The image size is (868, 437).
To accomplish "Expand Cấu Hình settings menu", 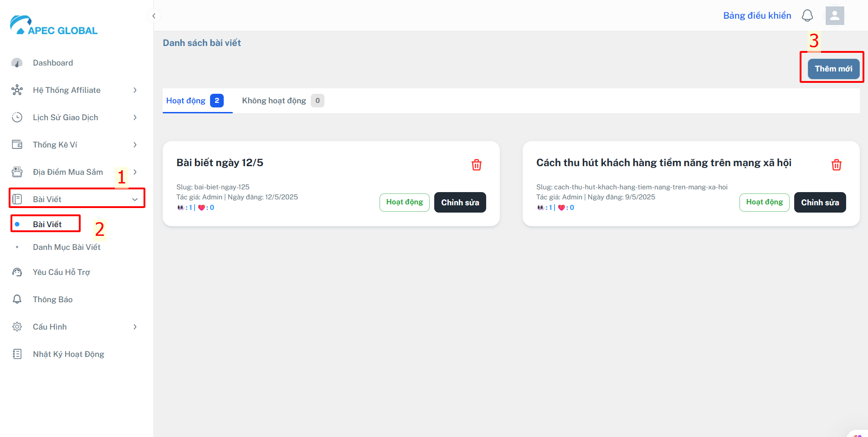I will [75, 327].
